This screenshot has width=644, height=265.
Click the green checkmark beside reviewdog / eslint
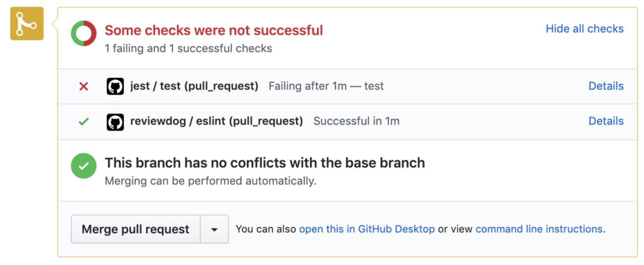(84, 122)
